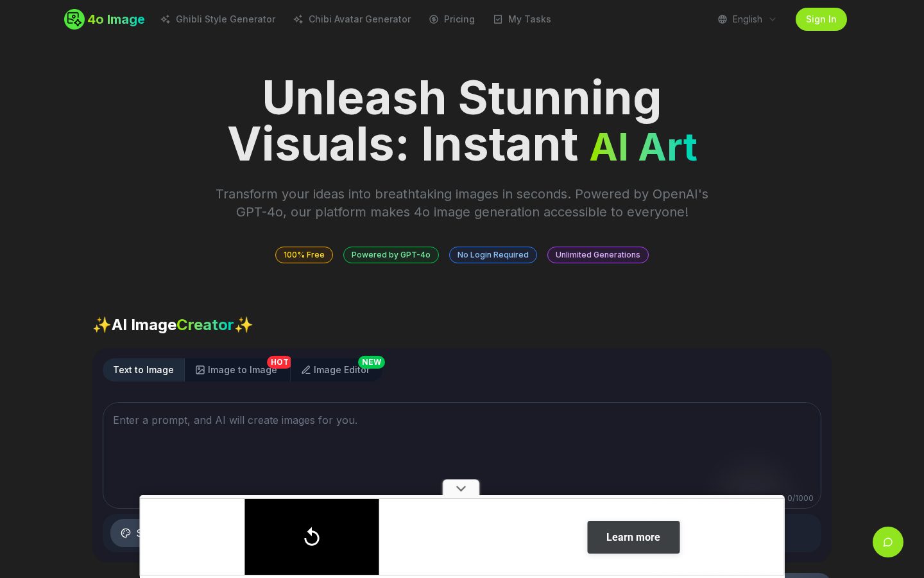Image resolution: width=924 pixels, height=578 pixels.
Task: Switch to the Image Editor tab
Action: click(x=336, y=370)
